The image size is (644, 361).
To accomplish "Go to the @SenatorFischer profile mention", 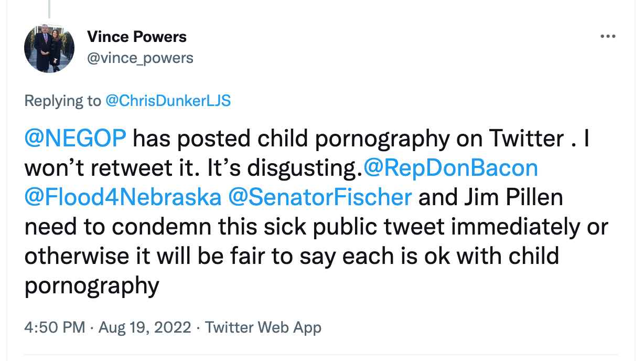I will [320, 197].
